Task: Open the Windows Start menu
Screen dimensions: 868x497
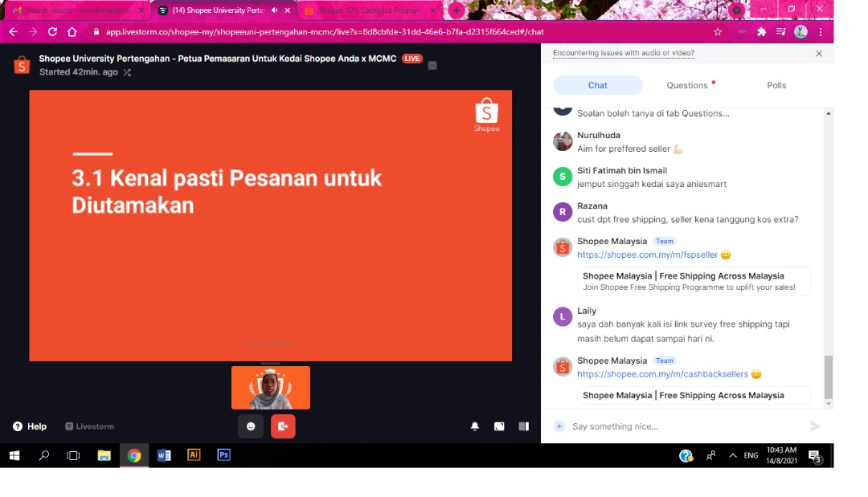Action: [x=14, y=455]
